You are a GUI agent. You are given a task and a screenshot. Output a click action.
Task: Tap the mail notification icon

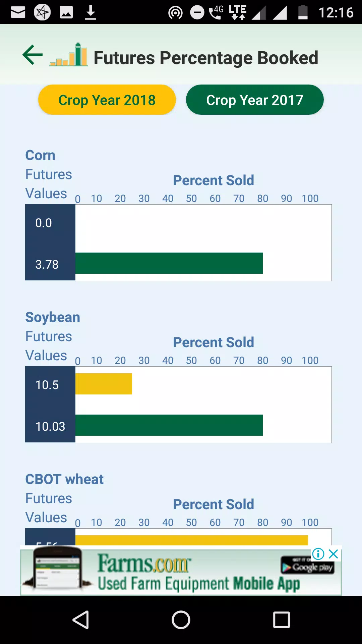(x=18, y=12)
